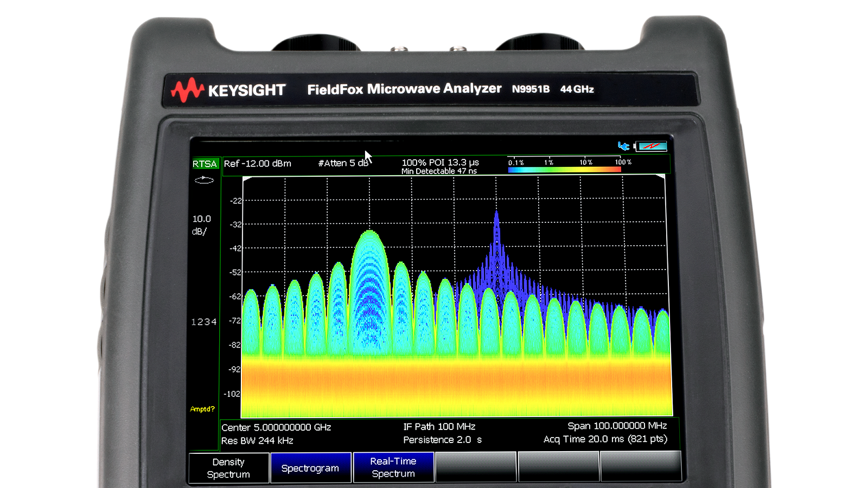
Task: Select the Density Spectrum softkey
Action: click(x=228, y=468)
